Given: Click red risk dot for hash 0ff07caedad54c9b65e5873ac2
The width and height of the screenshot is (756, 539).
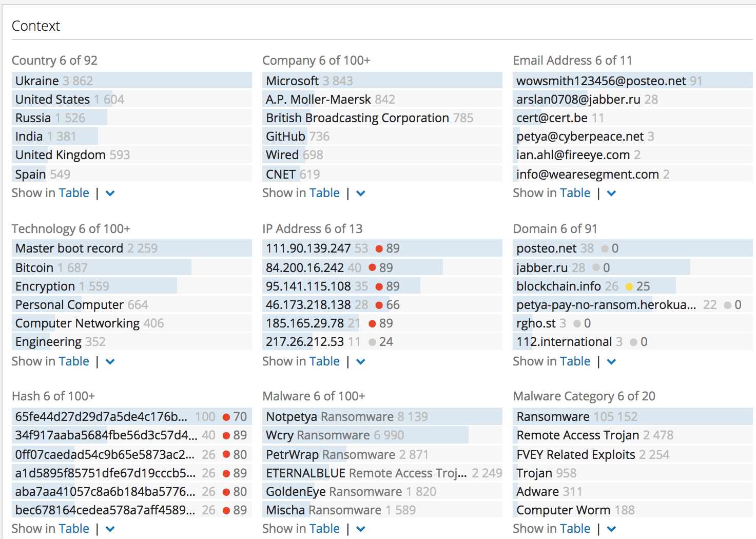Looking at the screenshot, I should 226,455.
